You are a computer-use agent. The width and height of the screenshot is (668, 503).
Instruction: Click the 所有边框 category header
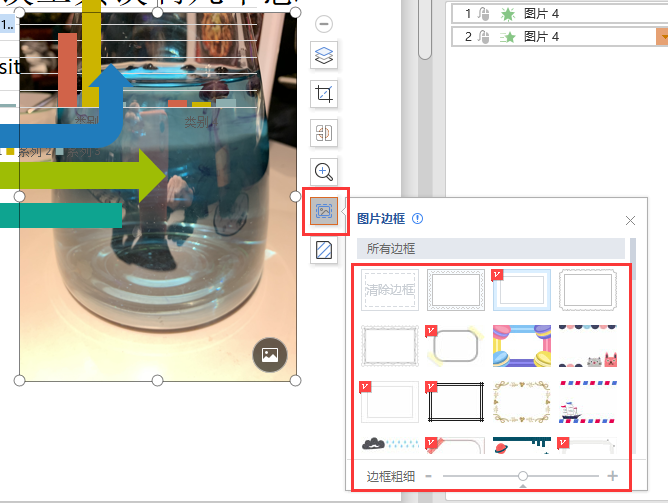[x=490, y=249]
